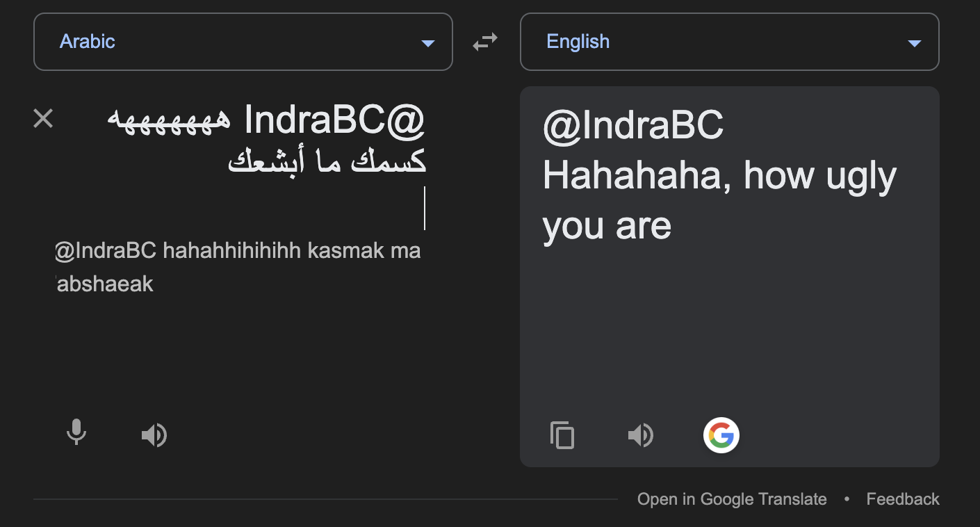The height and width of the screenshot is (527, 980).
Task: Copy the English translation
Action: pyautogui.click(x=562, y=435)
